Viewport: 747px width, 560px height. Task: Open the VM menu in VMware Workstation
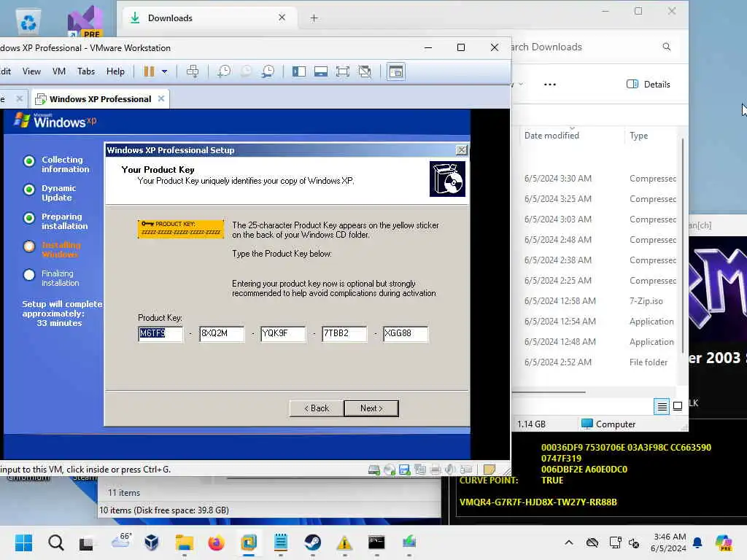58,71
